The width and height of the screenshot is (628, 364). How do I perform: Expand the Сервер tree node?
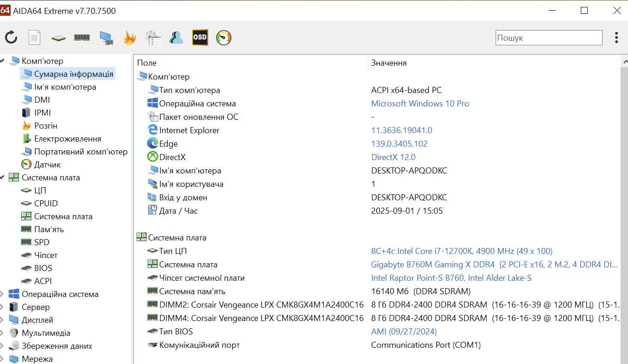pos(2,307)
